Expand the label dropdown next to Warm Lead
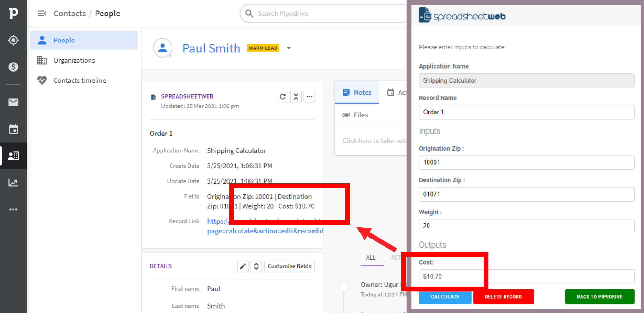The image size is (644, 313). coord(289,48)
